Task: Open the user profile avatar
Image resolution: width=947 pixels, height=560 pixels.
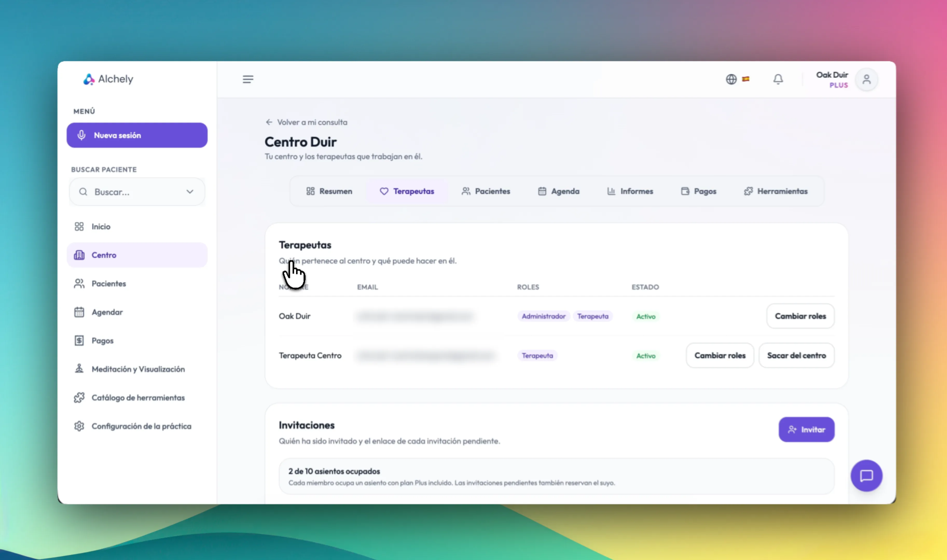Action: 867,79
